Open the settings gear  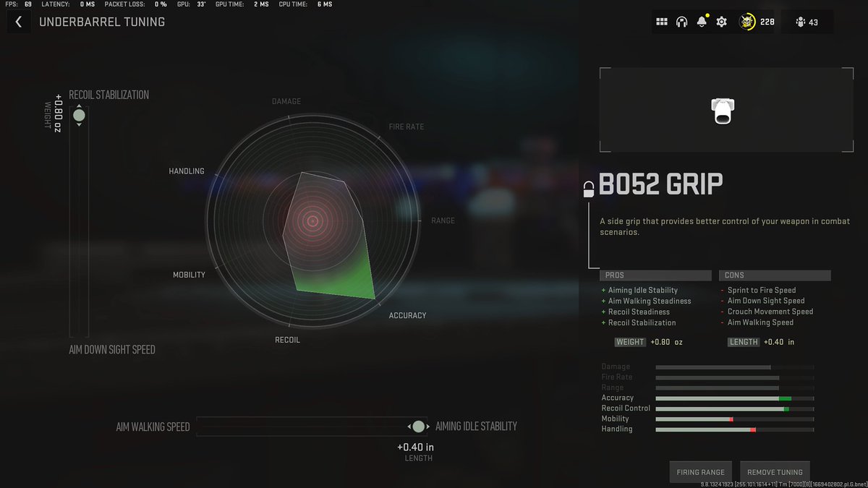click(x=721, y=22)
